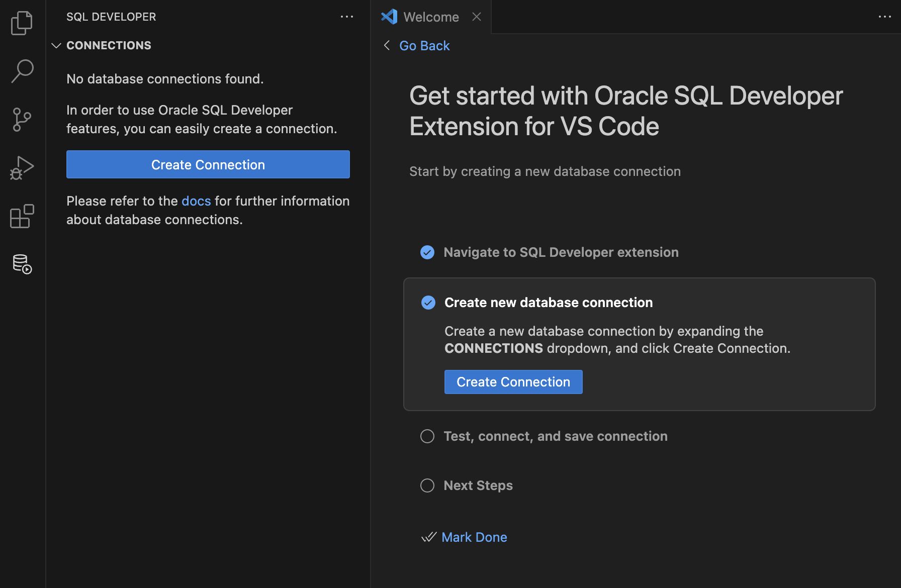Viewport: 901px width, 588px height.
Task: Open the Search view
Action: point(22,71)
